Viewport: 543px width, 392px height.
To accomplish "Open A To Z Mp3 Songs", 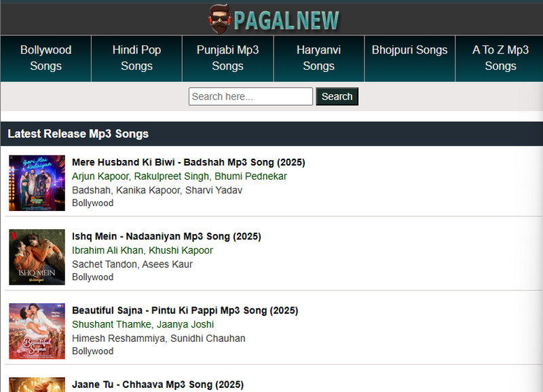I will pyautogui.click(x=500, y=58).
